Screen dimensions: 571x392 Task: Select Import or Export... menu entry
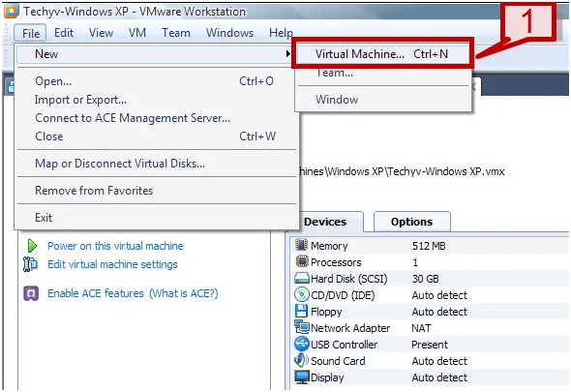point(157,100)
